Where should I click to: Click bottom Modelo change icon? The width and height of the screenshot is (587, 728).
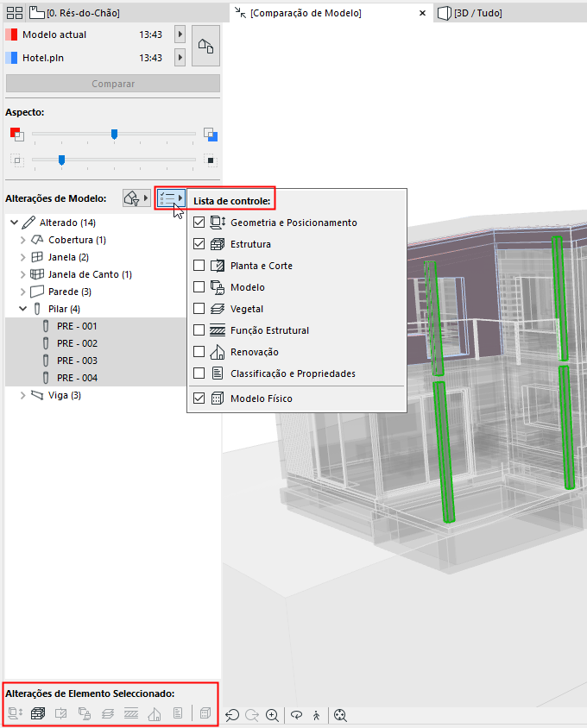pos(84,712)
